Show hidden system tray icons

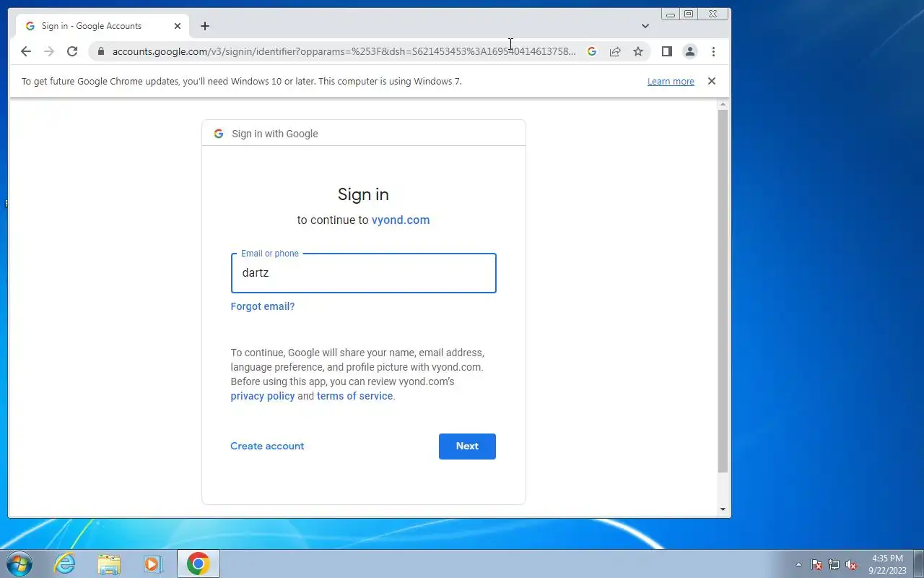798,564
